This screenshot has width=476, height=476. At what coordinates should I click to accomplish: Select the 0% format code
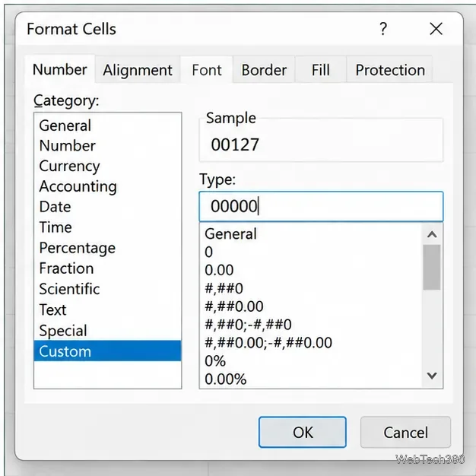311,361
